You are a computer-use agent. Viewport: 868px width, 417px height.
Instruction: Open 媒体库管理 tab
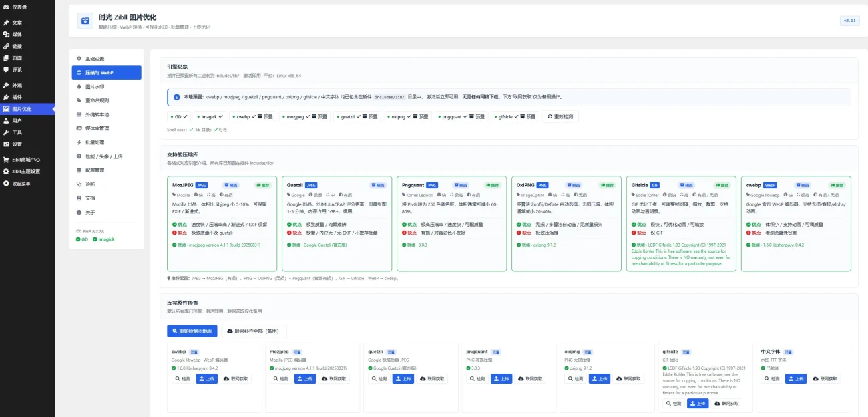click(107, 128)
